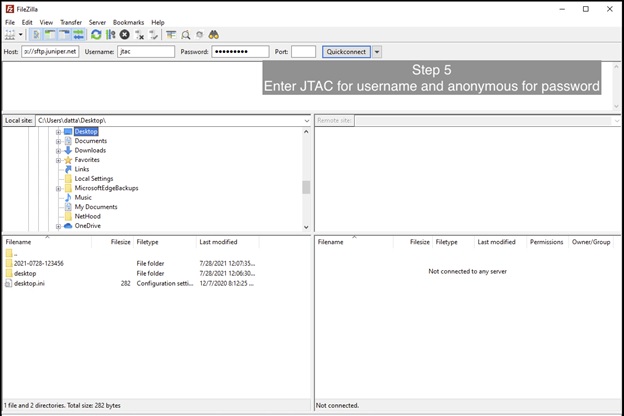Click the Username input field
This screenshot has width=624, height=416.
(146, 51)
